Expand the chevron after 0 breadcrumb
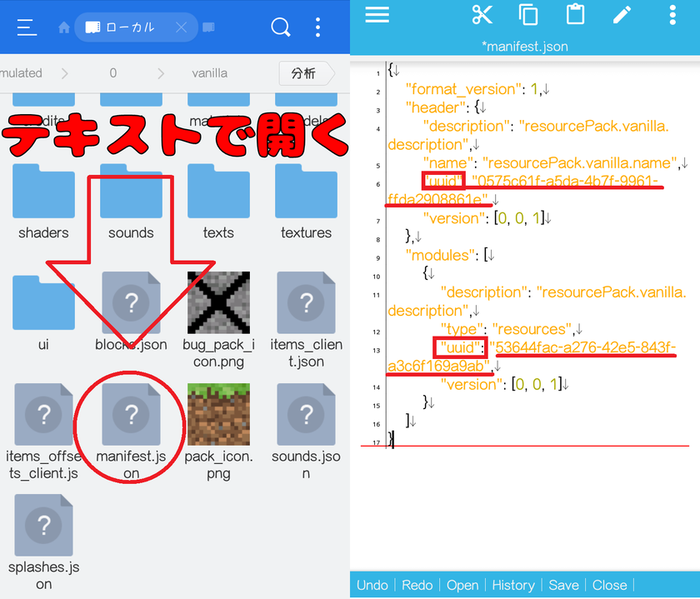Viewport: 700px width, 599px height. [161, 73]
